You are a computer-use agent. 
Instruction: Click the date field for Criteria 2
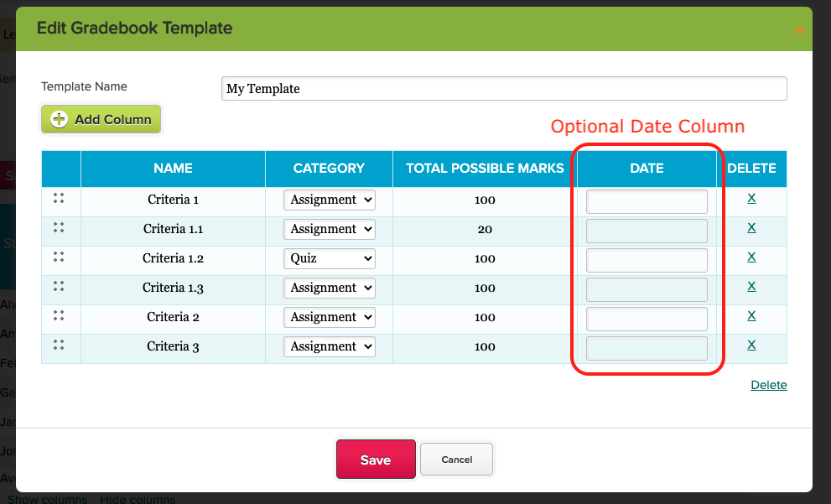point(647,319)
